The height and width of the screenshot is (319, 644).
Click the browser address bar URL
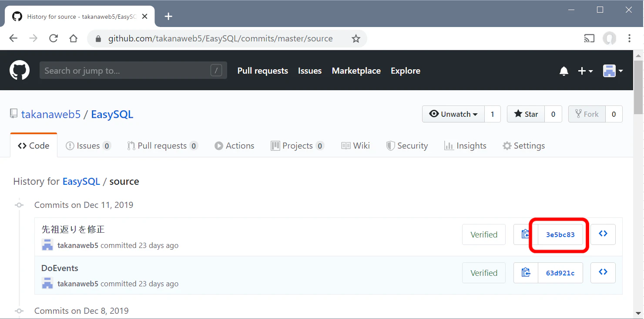[221, 38]
